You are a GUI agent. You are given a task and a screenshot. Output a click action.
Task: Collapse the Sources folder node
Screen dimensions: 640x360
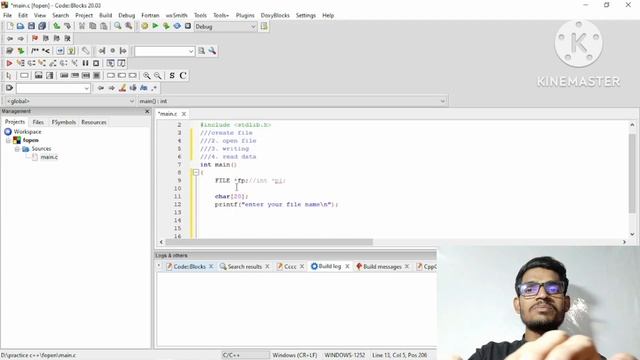point(17,149)
